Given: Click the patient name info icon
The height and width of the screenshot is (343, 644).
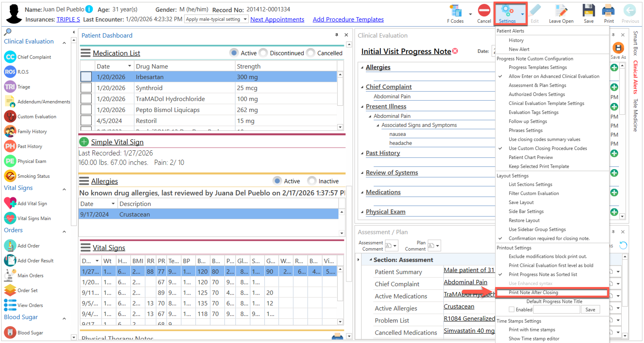Looking at the screenshot, I should click(89, 9).
